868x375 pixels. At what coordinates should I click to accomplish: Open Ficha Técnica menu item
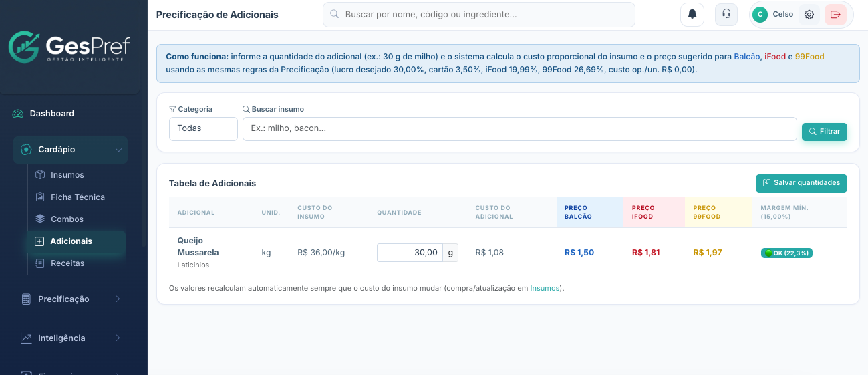76,197
